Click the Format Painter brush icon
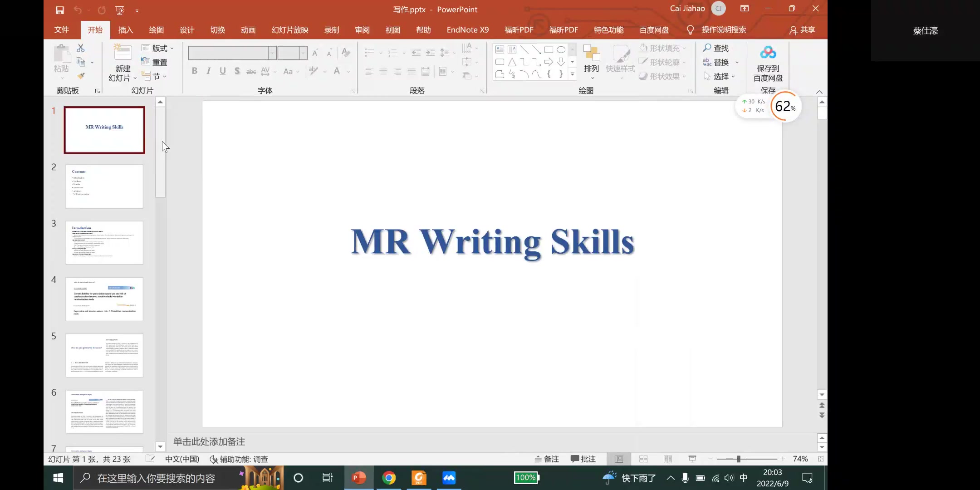The image size is (980, 490). (81, 76)
